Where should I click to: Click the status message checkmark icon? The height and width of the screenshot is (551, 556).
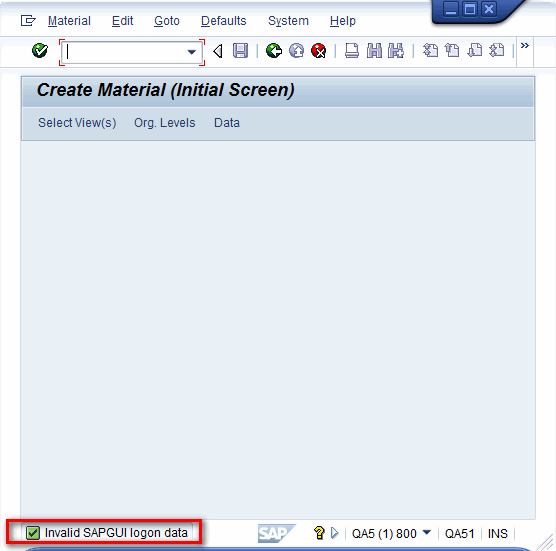coord(33,533)
